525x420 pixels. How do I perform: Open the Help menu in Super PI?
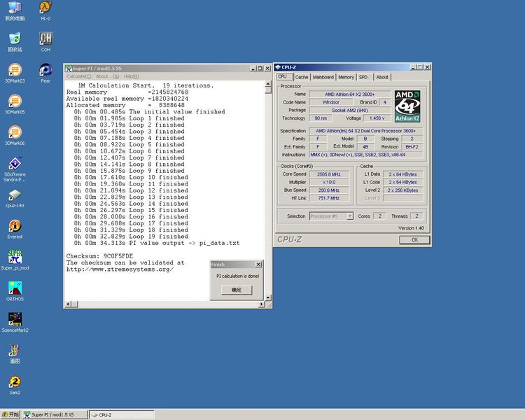[132, 76]
